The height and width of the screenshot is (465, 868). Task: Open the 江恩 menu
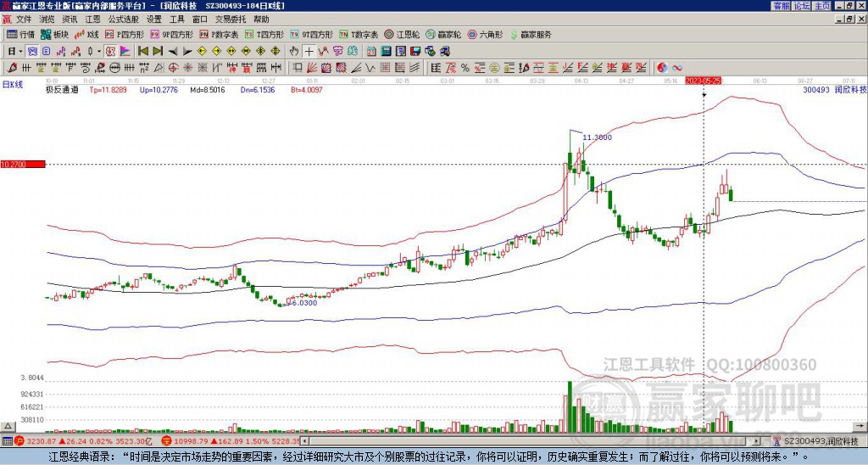pos(92,20)
